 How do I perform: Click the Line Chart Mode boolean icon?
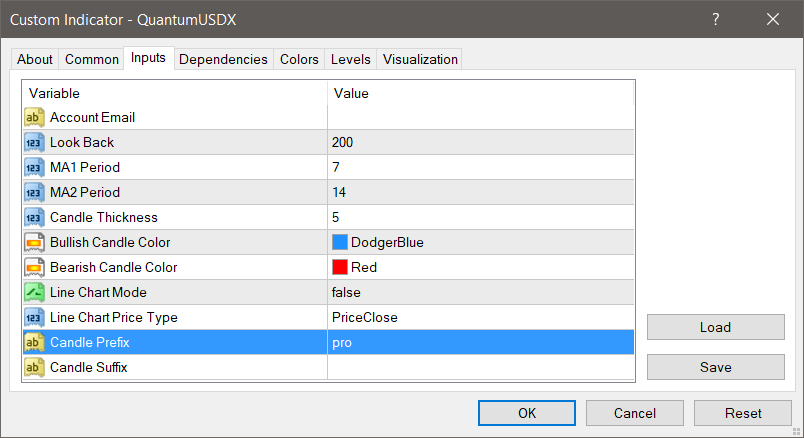(x=33, y=292)
